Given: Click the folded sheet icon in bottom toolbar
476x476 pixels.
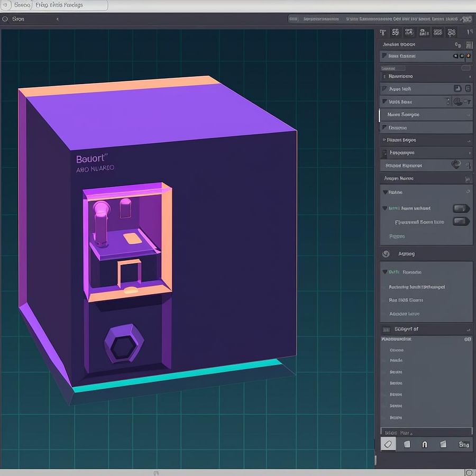Looking at the screenshot, I should (x=443, y=444).
